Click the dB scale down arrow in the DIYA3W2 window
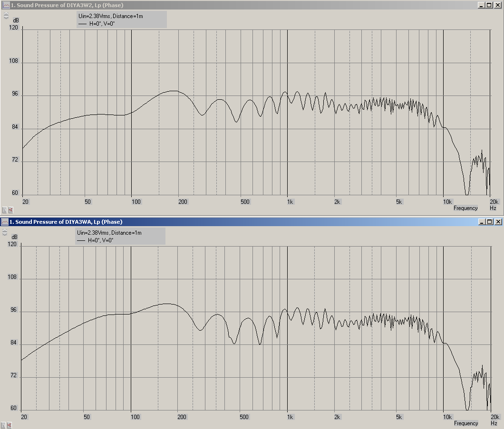 (x=6, y=18)
